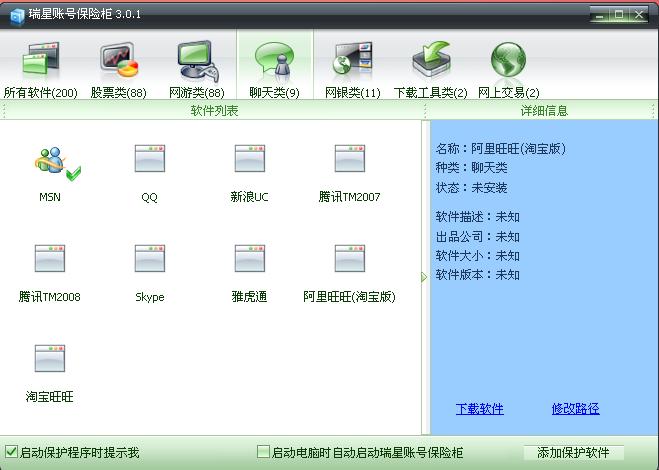Click the 添加保护软件 button
Image resolution: width=659 pixels, height=470 pixels.
573,452
